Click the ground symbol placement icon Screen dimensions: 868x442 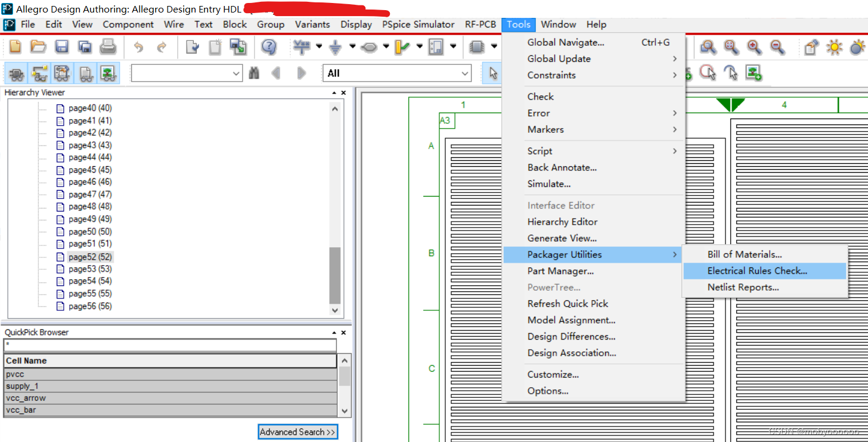[x=335, y=46]
